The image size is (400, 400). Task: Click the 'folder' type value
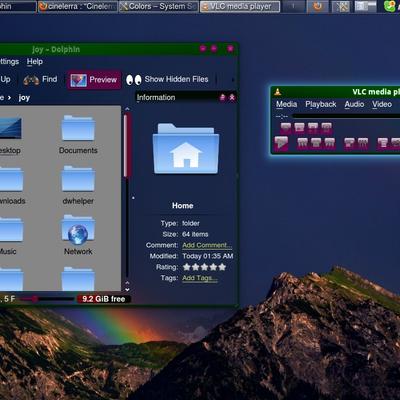(x=191, y=223)
